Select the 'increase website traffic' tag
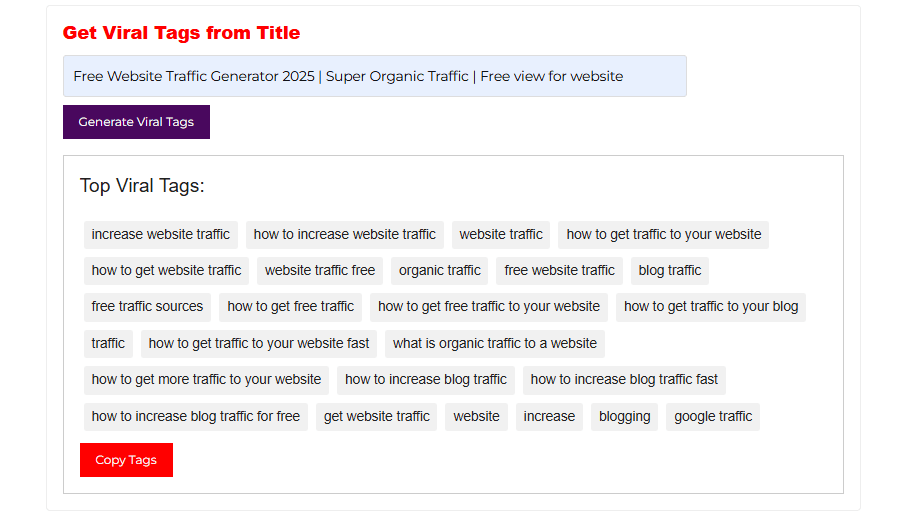This screenshot has width=900, height=522. [x=161, y=235]
